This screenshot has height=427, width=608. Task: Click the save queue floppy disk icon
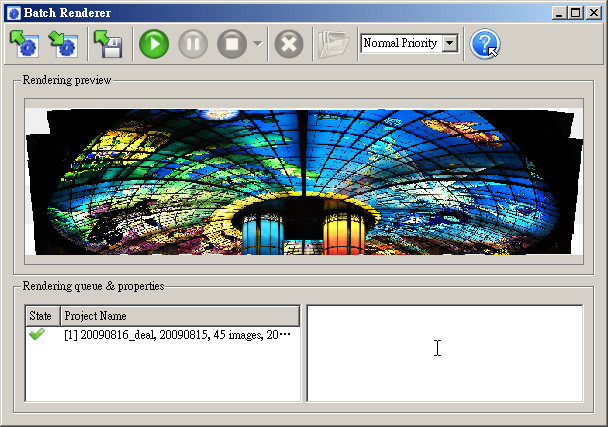(x=109, y=44)
